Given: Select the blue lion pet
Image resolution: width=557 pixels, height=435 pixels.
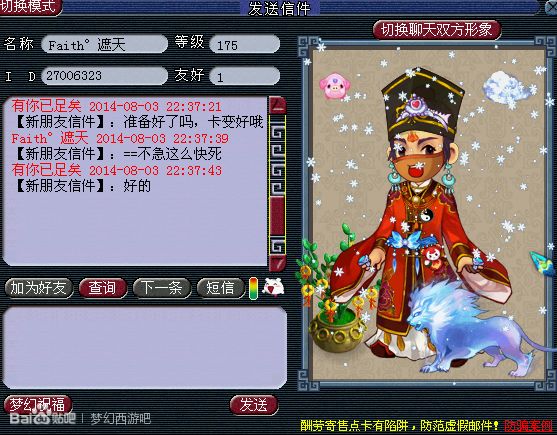Looking at the screenshot, I should pos(476,328).
